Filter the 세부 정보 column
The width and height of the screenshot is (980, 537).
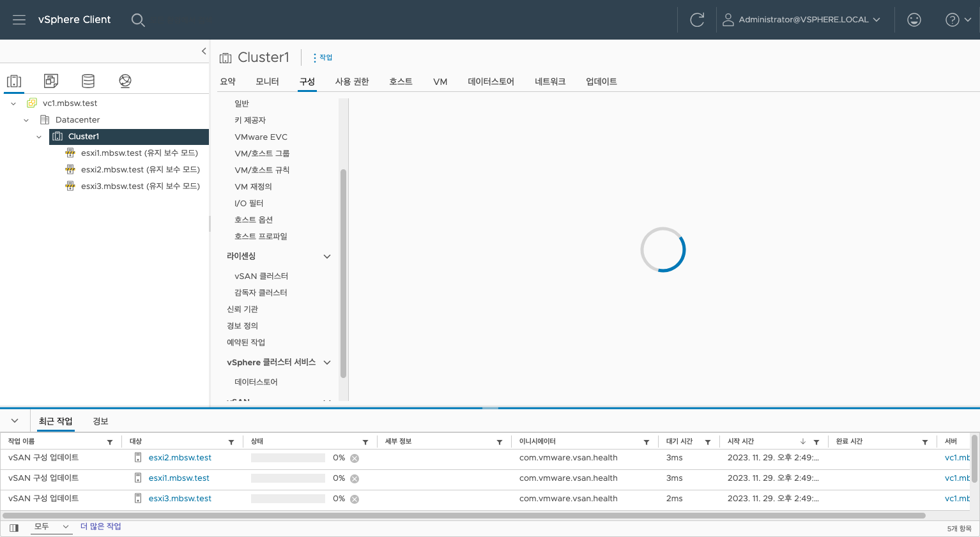(x=500, y=442)
